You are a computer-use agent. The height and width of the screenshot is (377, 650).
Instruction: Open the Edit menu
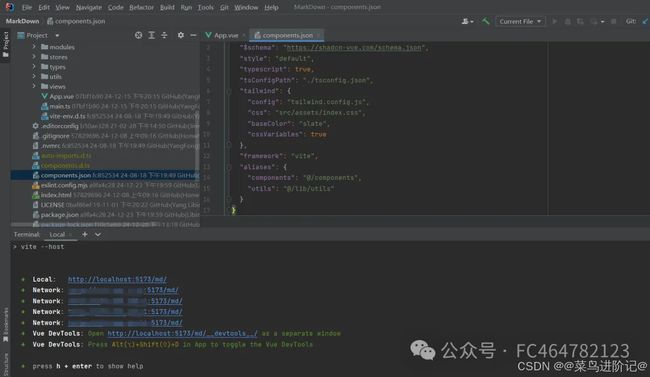pos(44,7)
